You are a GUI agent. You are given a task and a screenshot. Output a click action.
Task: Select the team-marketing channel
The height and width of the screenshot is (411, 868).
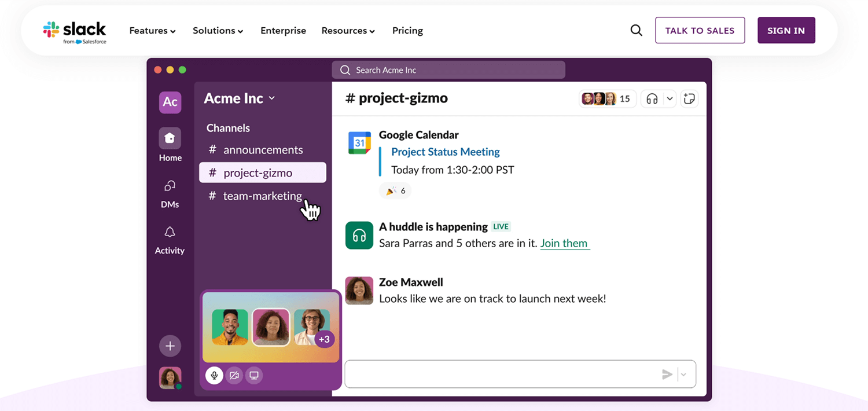tap(263, 196)
